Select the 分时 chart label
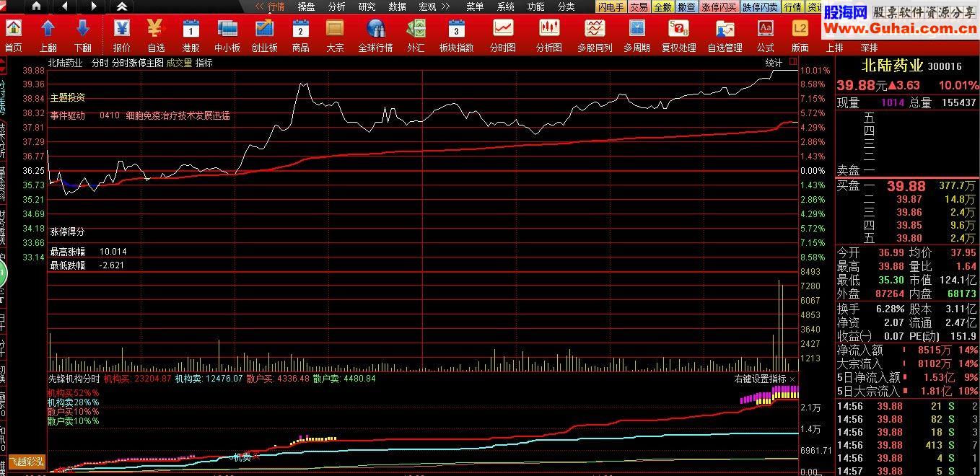Screen dimensions: 980x476 click(99, 63)
